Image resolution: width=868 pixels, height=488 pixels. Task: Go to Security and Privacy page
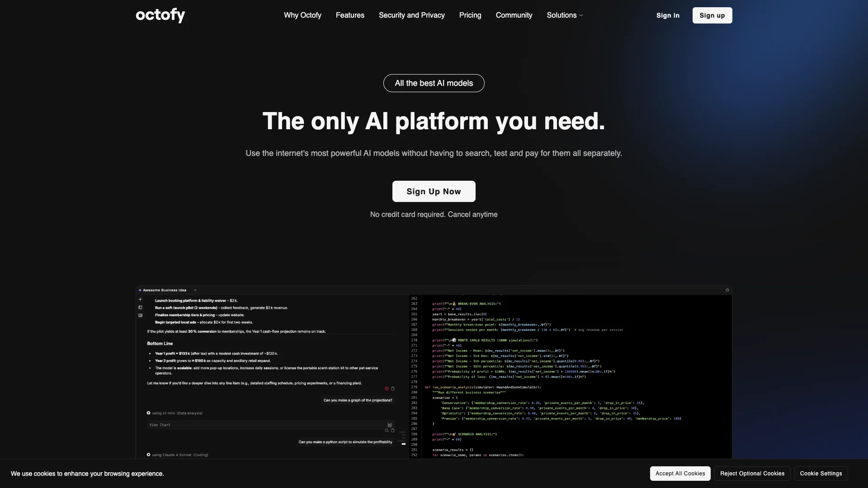pyautogui.click(x=411, y=15)
